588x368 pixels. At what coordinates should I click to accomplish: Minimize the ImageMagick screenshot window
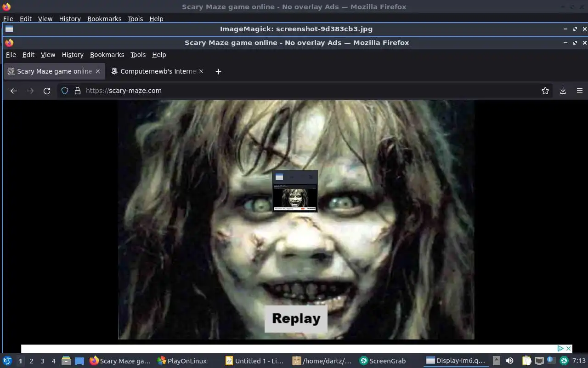[x=565, y=29]
